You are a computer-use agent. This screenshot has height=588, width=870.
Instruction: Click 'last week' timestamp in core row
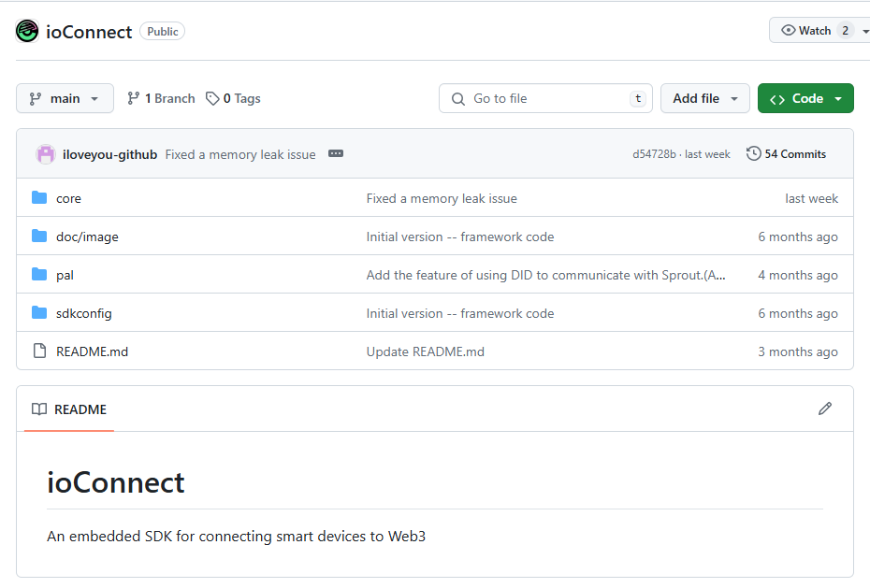point(811,198)
